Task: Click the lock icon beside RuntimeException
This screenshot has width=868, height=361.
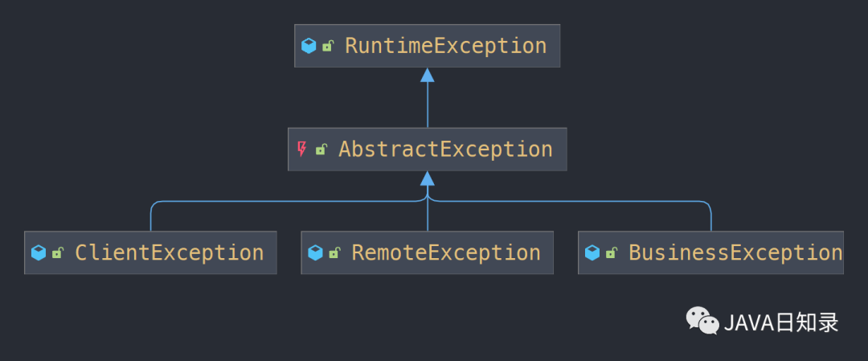Action: click(328, 46)
